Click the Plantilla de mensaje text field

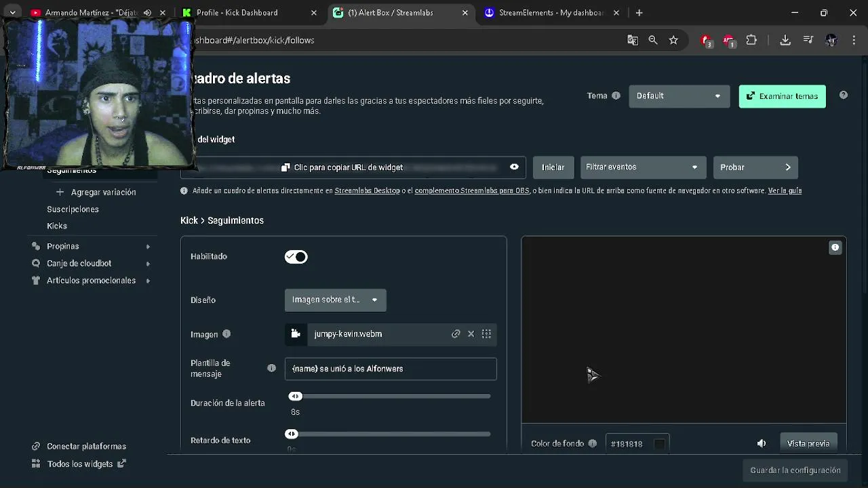coord(391,368)
